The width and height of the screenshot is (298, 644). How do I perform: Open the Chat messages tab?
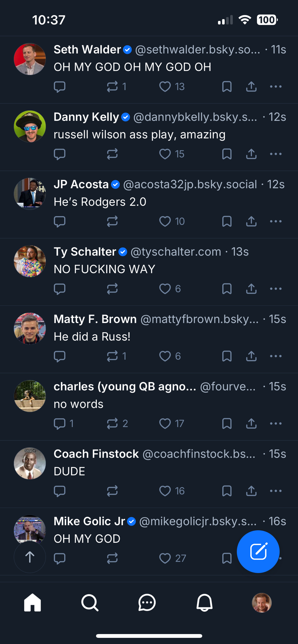tap(147, 602)
